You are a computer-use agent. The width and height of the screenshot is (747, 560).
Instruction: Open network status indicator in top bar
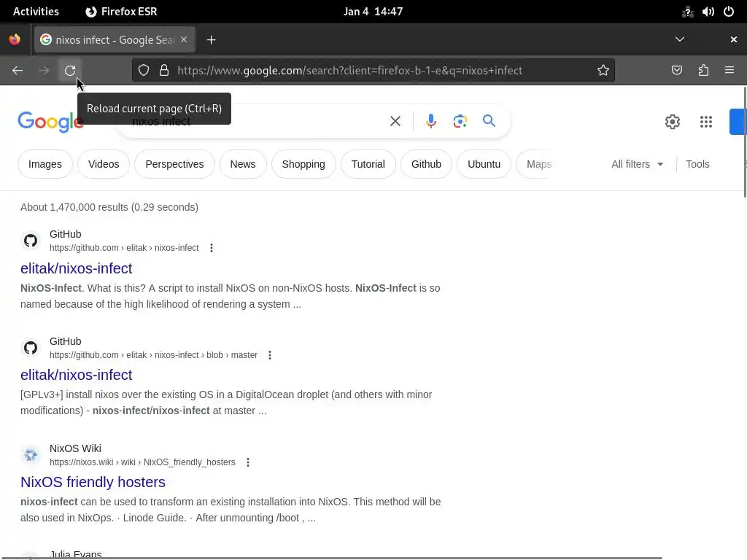687,12
